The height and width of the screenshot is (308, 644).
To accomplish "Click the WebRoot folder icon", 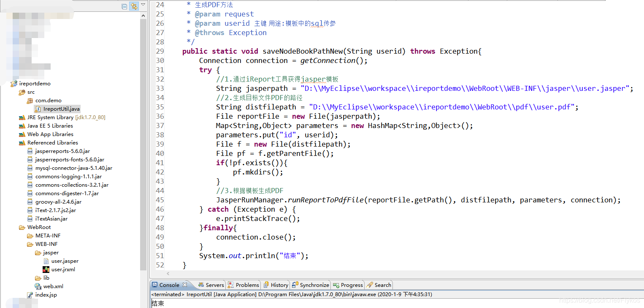I will click(22, 227).
